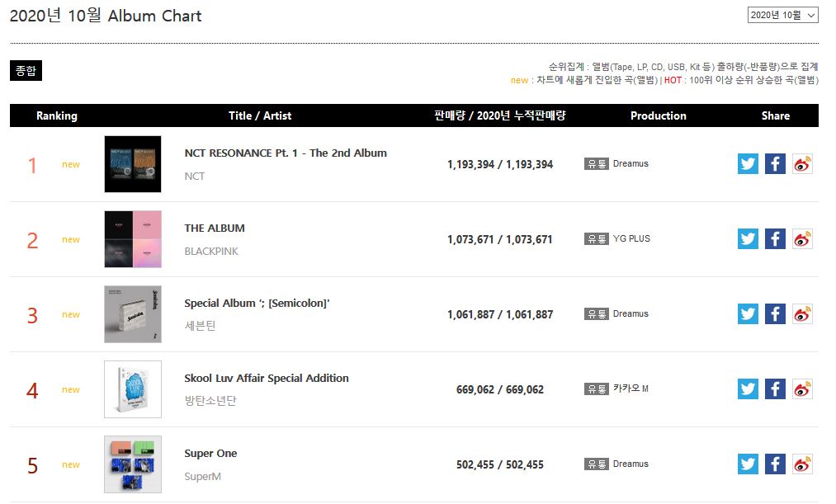Image resolution: width=836 pixels, height=504 pixels.
Task: Share NCT RESONANCE album on Weibo
Action: [802, 163]
